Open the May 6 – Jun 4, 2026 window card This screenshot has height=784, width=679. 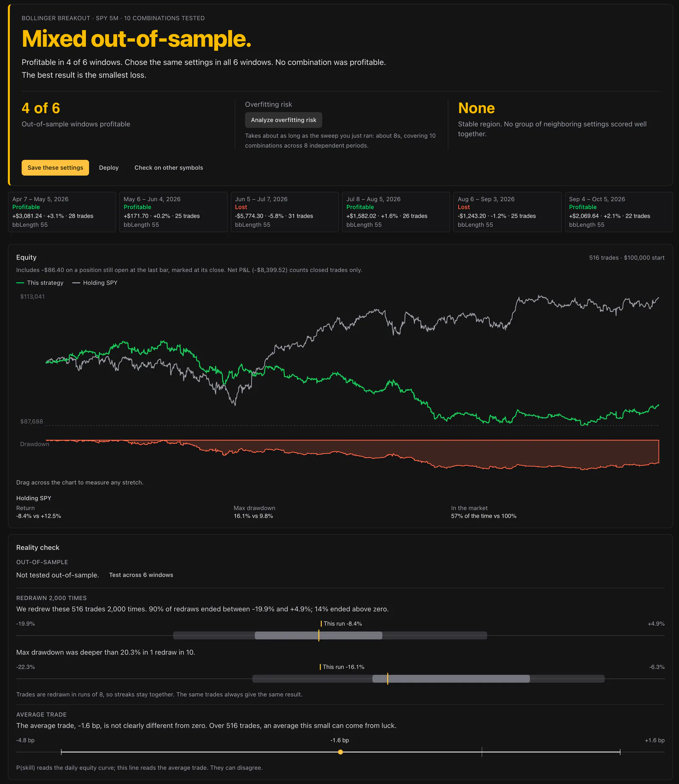point(173,212)
